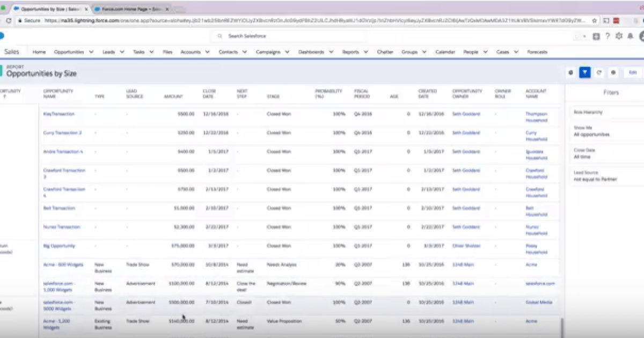
Task: Toggle the report filters funnel icon
Action: 585,72
